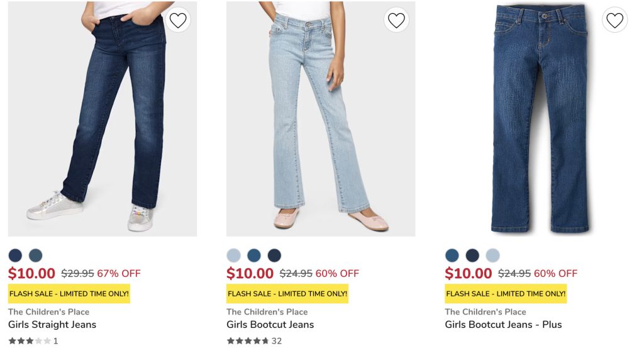Choose medium blue swatch for Straight Jeans
Screen dimensions: 644x353
(35, 255)
